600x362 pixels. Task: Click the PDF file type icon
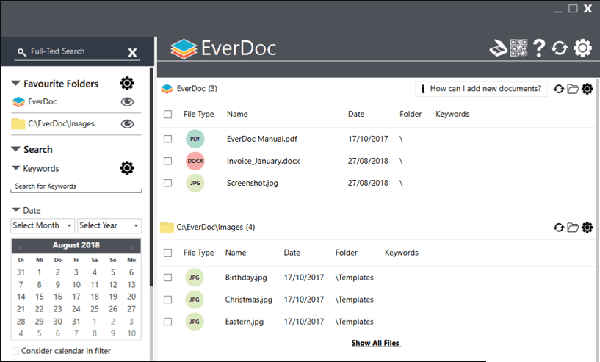195,139
